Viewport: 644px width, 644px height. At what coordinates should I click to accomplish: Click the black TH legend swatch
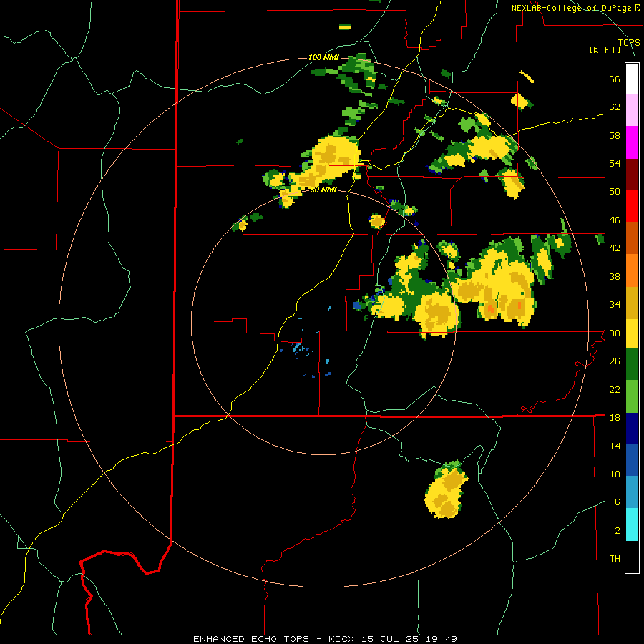[632, 557]
